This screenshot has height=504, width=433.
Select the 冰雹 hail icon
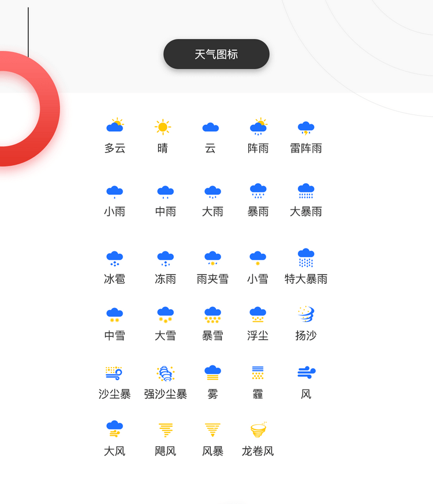[x=114, y=259]
